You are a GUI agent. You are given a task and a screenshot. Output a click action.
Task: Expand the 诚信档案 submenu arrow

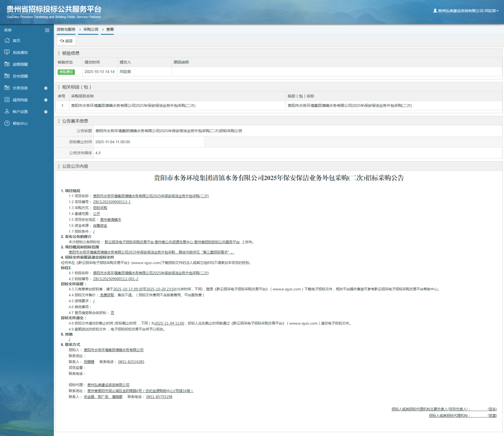coord(46,100)
